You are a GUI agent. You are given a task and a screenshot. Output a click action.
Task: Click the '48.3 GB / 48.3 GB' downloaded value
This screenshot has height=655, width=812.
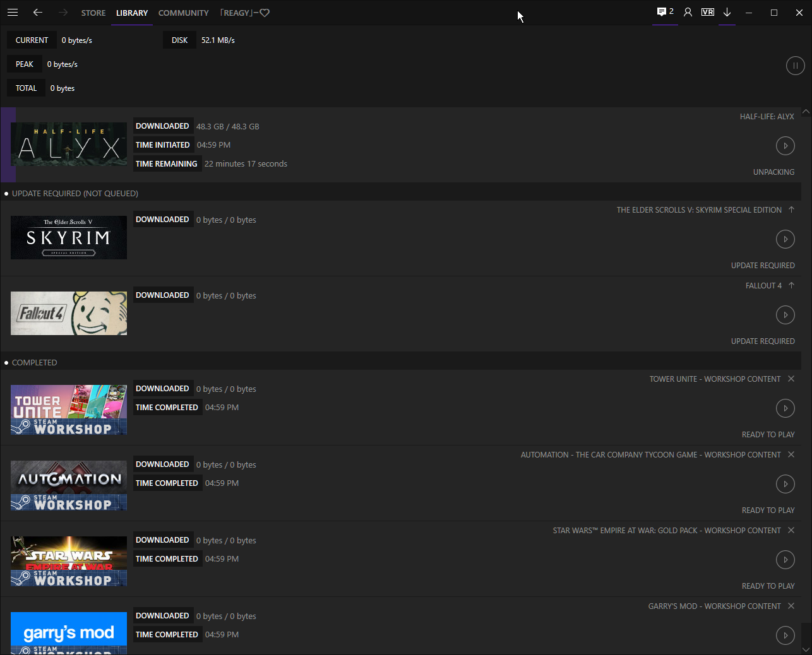pyautogui.click(x=228, y=127)
